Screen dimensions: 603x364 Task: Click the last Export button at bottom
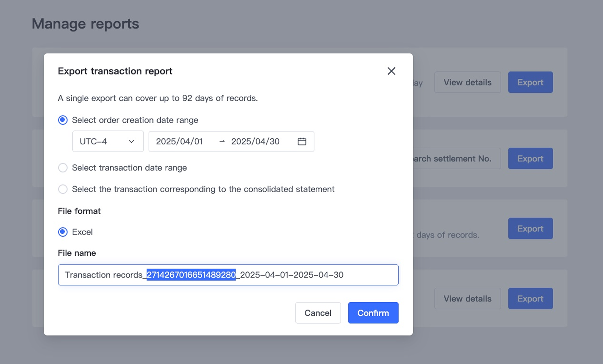530,299
